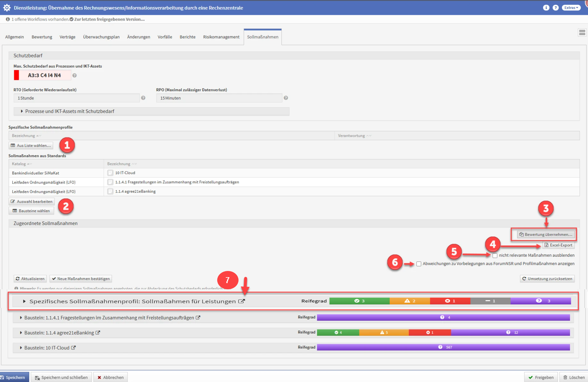Image resolution: width=588 pixels, height=382 pixels.
Task: Open external link of agree21eBanking Baustein
Action: click(98, 333)
